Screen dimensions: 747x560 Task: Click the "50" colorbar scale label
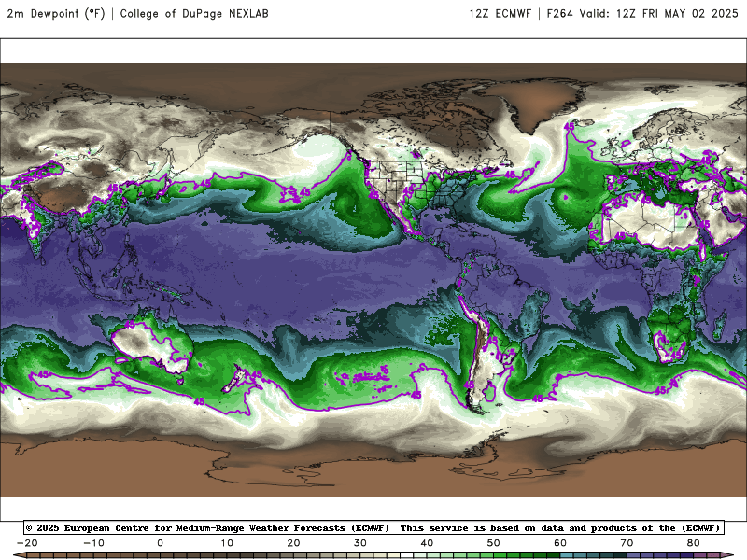coord(494,543)
